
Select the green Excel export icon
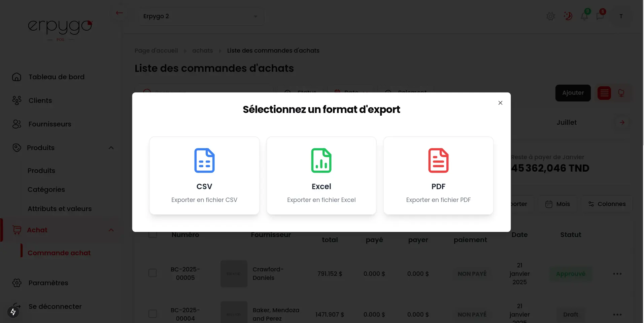pos(321,160)
